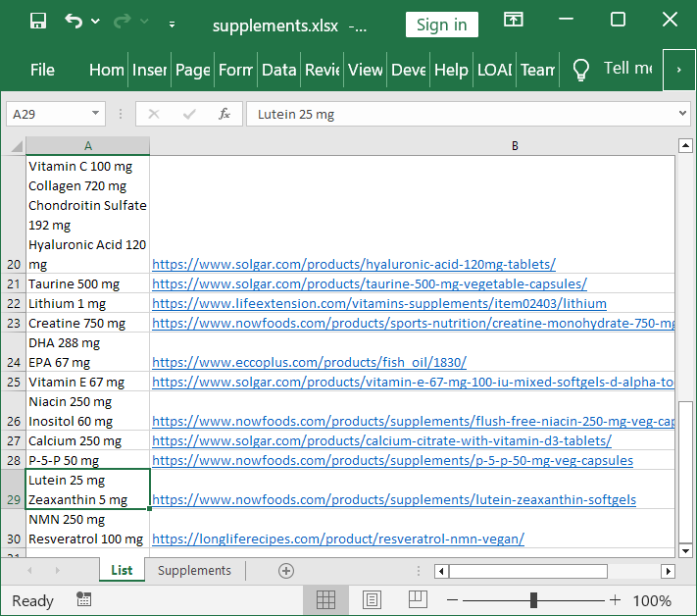Screen dimensions: 697x616
Task: Select column B header
Action: [515, 146]
